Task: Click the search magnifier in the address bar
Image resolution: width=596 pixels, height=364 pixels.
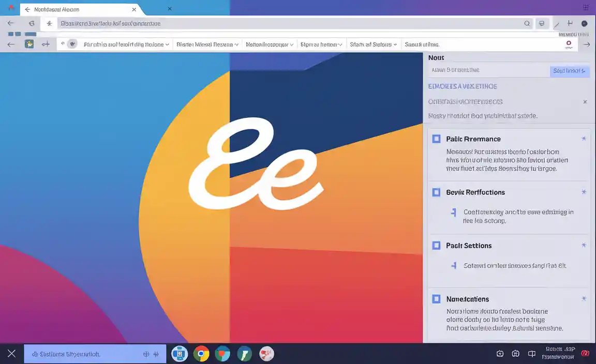Action: point(527,23)
